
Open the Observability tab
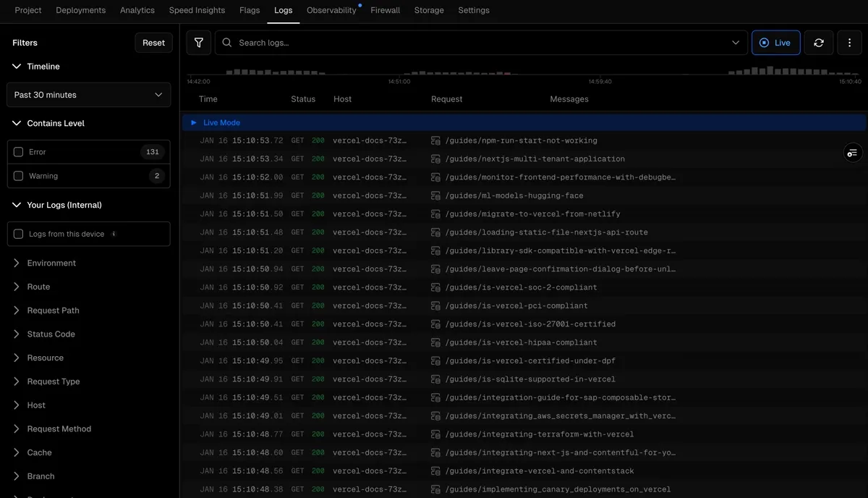331,10
